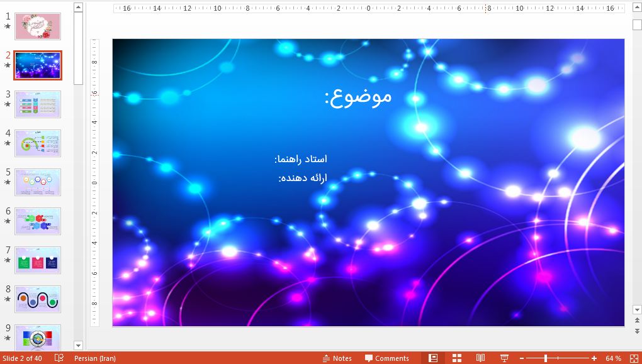Screen dimensions: 642x364
Task: Click thumbnail pane scrollbar down arrow
Action: coord(77,345)
